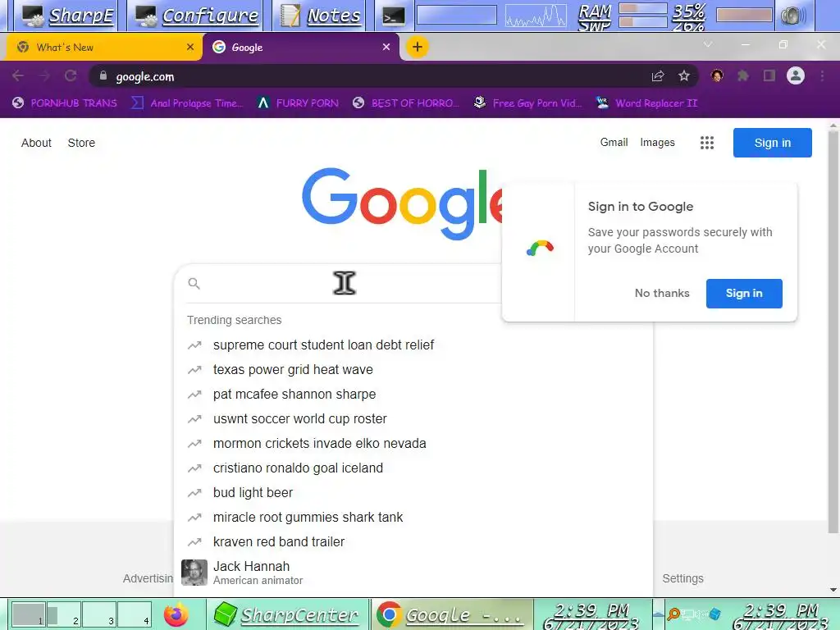
Task: Open Gmail link
Action: point(614,143)
